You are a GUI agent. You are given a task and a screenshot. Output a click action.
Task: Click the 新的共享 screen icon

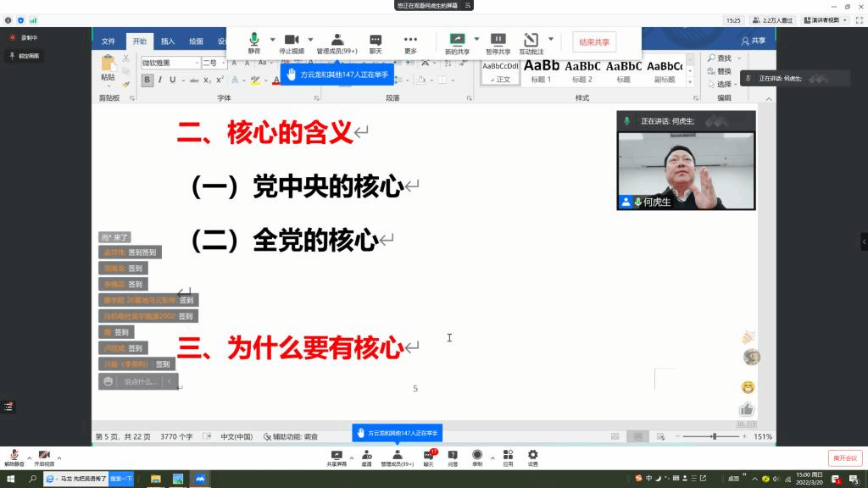point(457,40)
